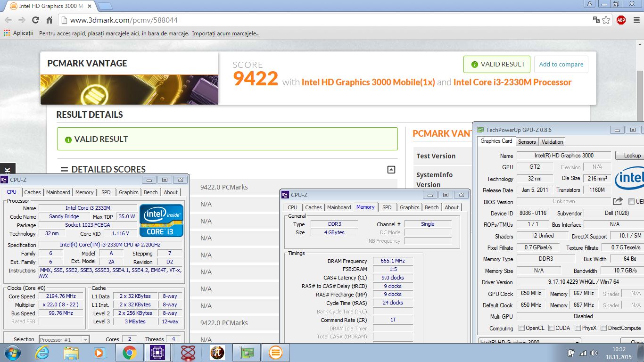Click the translate page icon in address bar
This screenshot has width=644, height=362.
[596, 20]
